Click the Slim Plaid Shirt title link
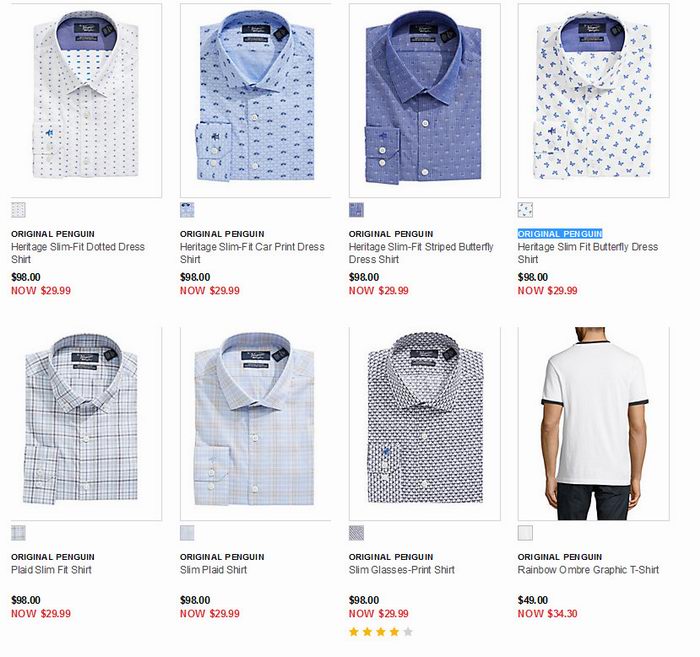 pyautogui.click(x=213, y=570)
